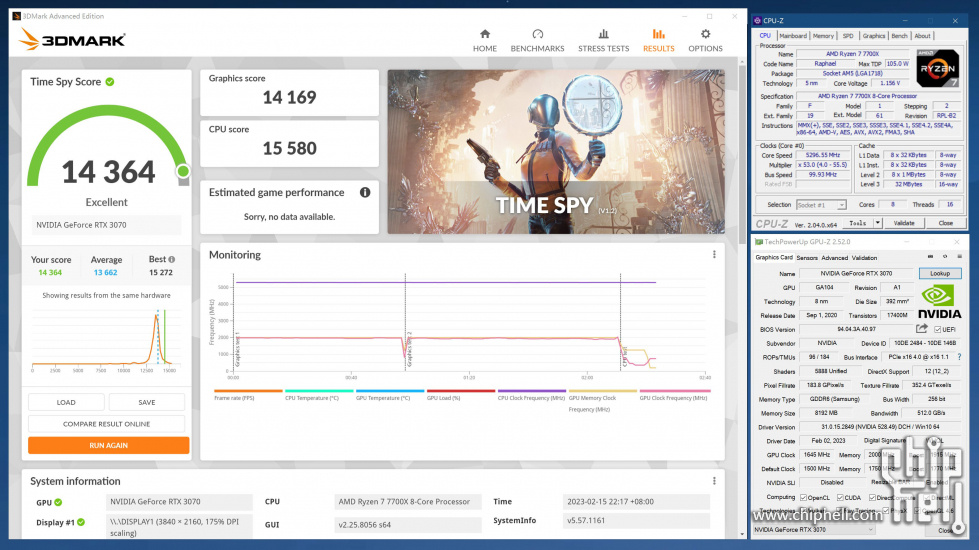Open the GPU-Z hamburger menu icon
979x550 pixels.
coord(960,257)
